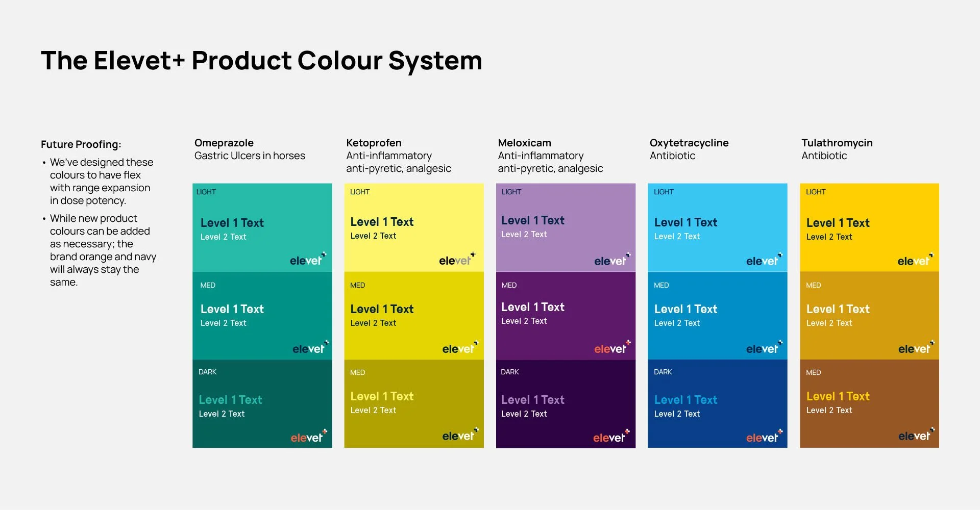This screenshot has width=980, height=510.
Task: Select the LIGHT lilac Meloxicam swatch
Action: click(x=566, y=227)
